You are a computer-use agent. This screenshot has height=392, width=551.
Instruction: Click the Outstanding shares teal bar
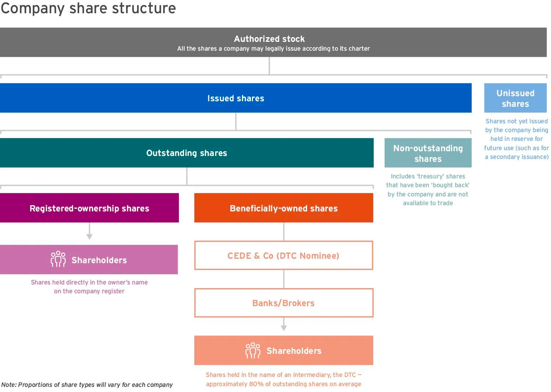click(187, 153)
